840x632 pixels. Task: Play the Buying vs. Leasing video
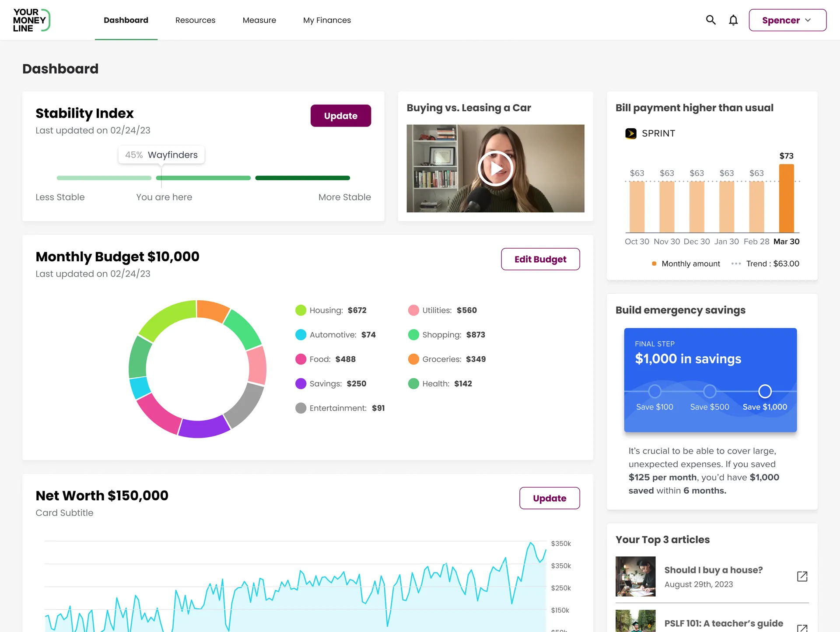(495, 169)
